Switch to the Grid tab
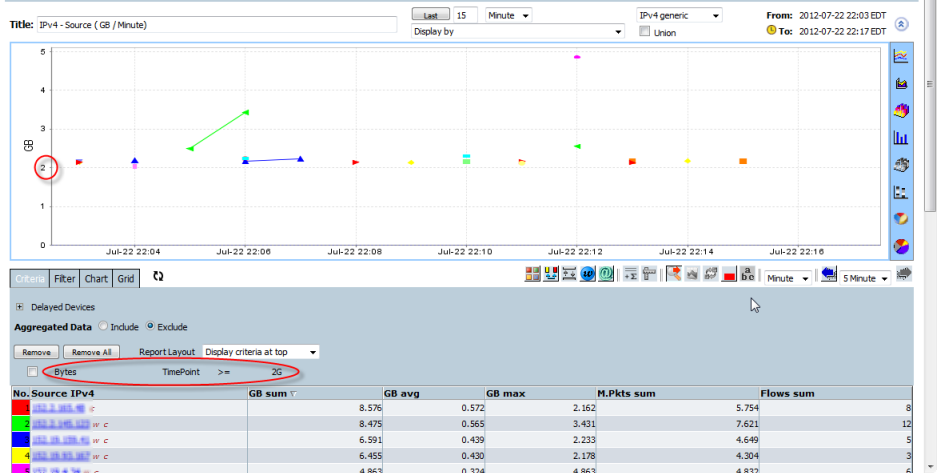 point(125,278)
